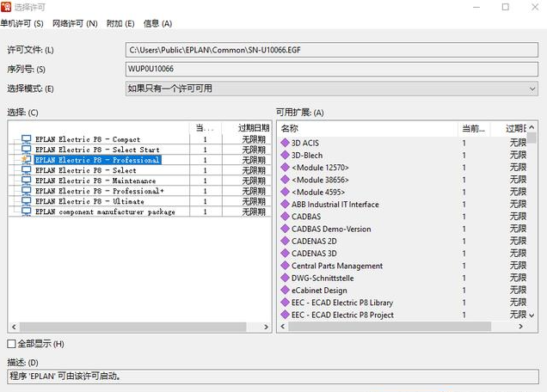Screen dimensions: 547x392
Task: Click the 序列号 serial number field
Action: (331, 68)
